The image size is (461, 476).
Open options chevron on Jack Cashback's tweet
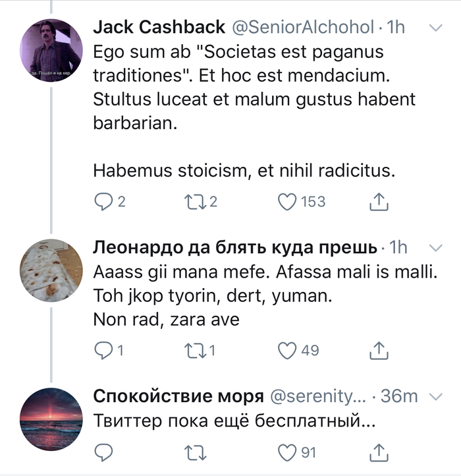(435, 28)
